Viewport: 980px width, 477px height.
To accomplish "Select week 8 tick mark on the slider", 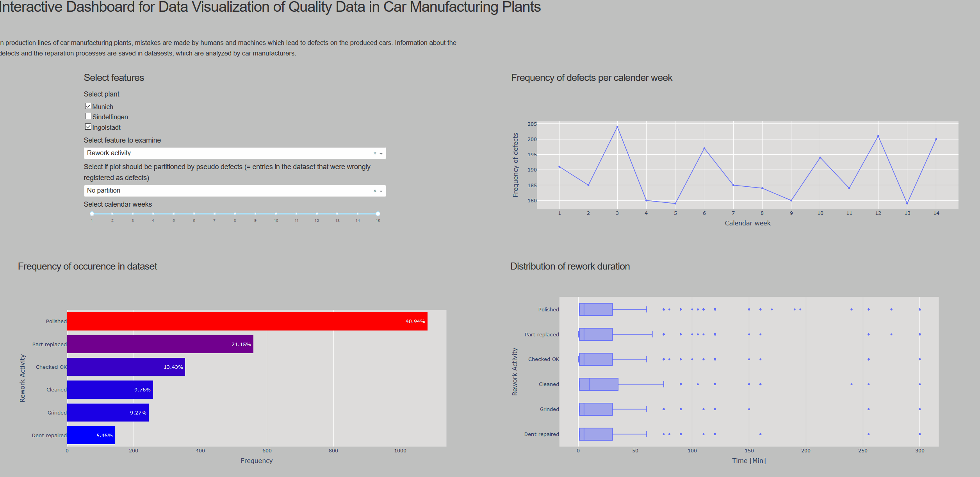I will click(x=235, y=214).
